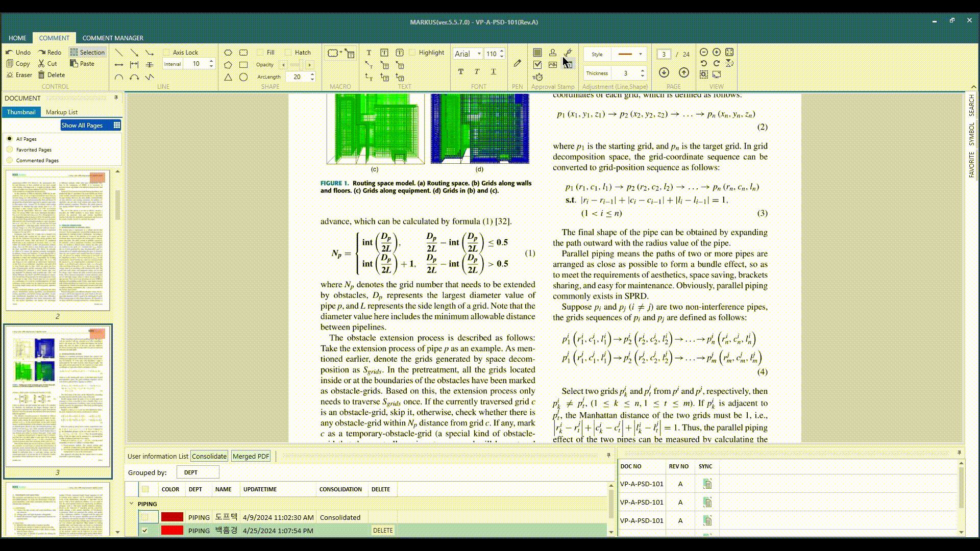The width and height of the screenshot is (980, 551).
Task: Fit page to window view icon
Action: [x=729, y=52]
